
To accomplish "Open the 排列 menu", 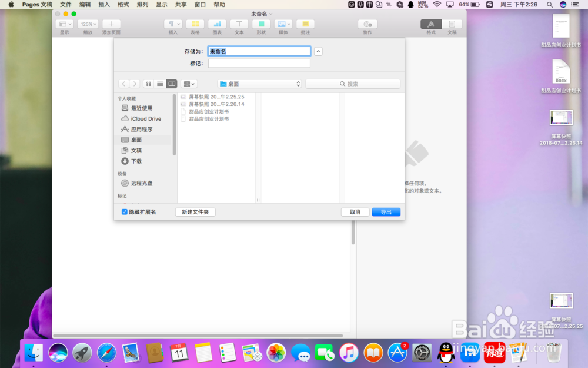I will click(142, 5).
